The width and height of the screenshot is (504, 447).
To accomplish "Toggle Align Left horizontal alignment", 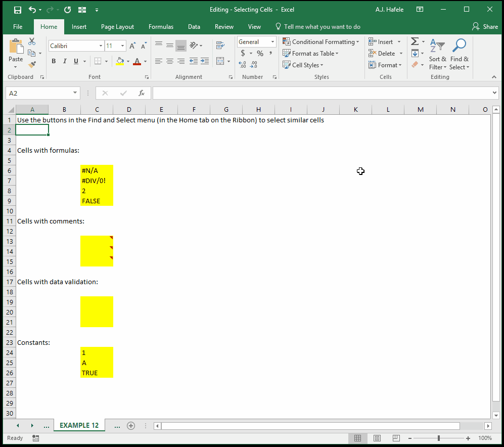I will click(158, 61).
